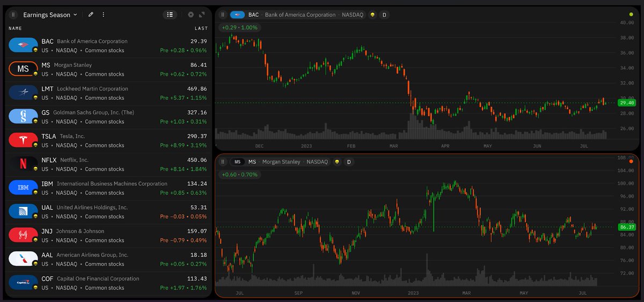Click MS chart +0.60 · 0.70% change badge
Viewport: 644px width, 302px height.
point(239,175)
